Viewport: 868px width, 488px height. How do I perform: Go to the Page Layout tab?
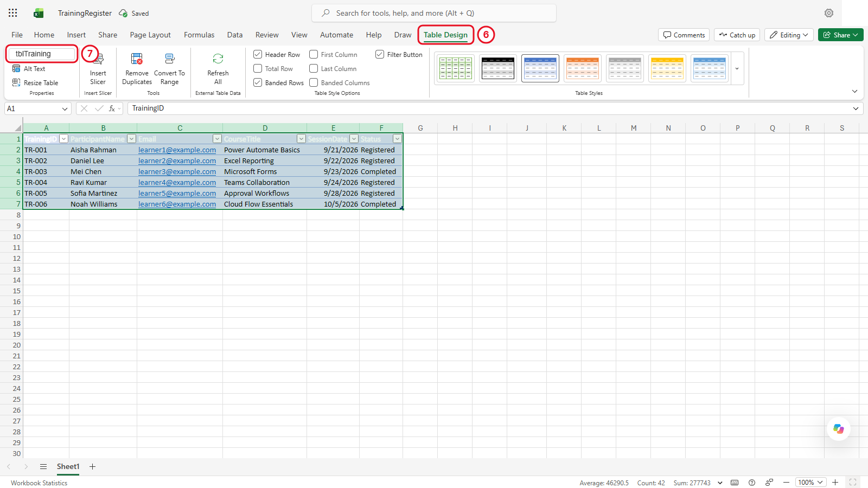[150, 35]
